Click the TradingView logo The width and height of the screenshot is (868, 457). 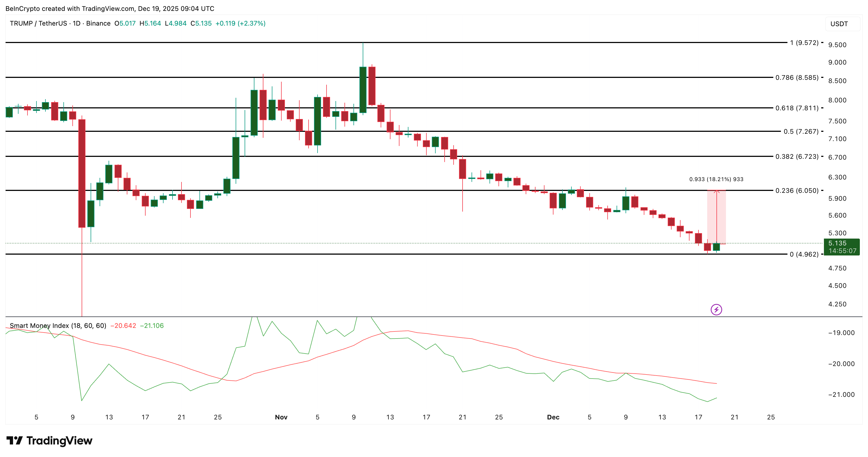pos(49,440)
